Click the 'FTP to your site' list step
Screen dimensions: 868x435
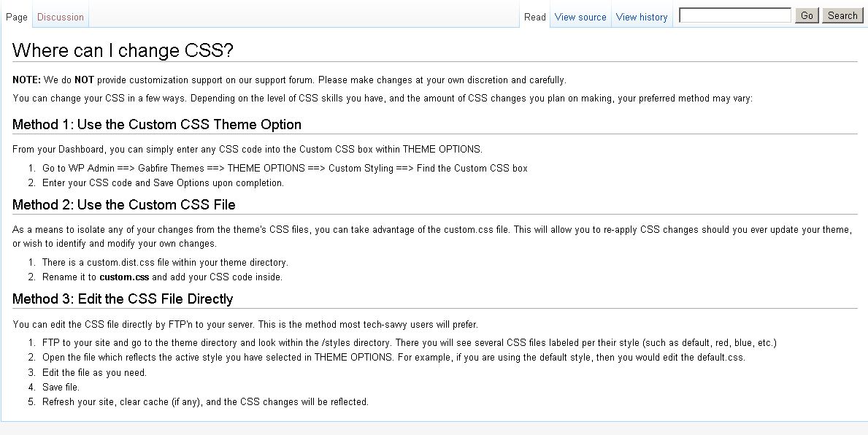click(x=409, y=343)
